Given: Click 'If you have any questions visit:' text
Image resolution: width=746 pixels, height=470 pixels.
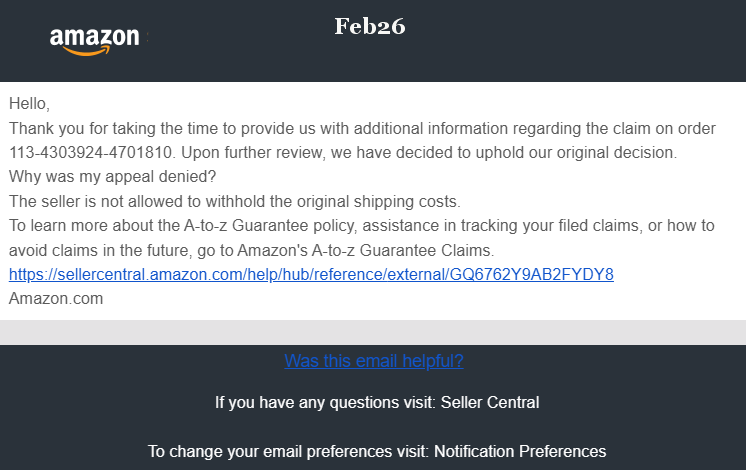Looking at the screenshot, I should (x=325, y=402).
